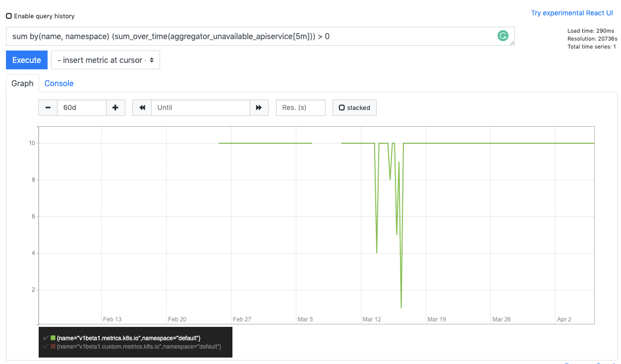The width and height of the screenshot is (621, 364).
Task: Click the Load time: 290ms text
Action: pyautogui.click(x=591, y=31)
